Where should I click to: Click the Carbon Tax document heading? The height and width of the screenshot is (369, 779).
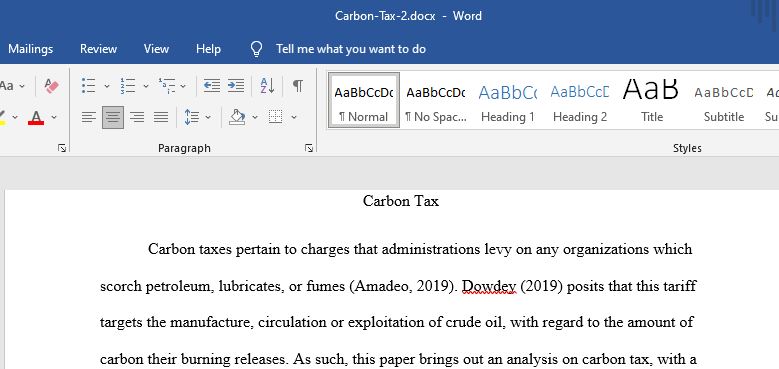click(401, 201)
